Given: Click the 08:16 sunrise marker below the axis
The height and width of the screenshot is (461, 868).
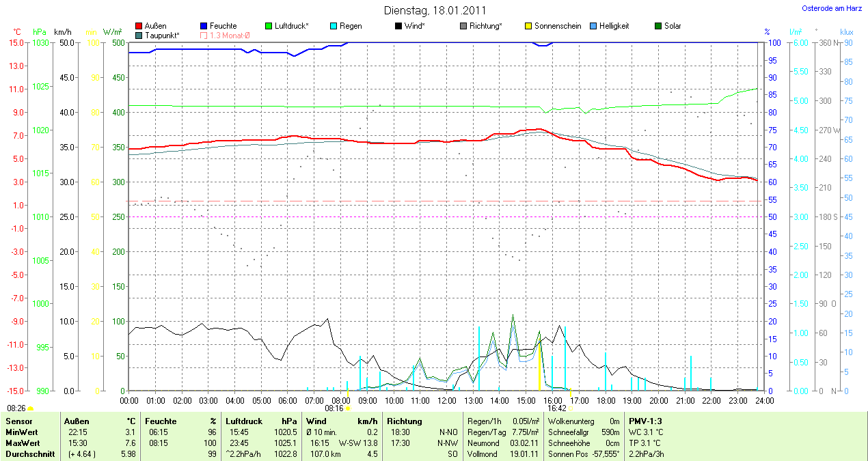Looking at the screenshot, I should pyautogui.click(x=334, y=408).
